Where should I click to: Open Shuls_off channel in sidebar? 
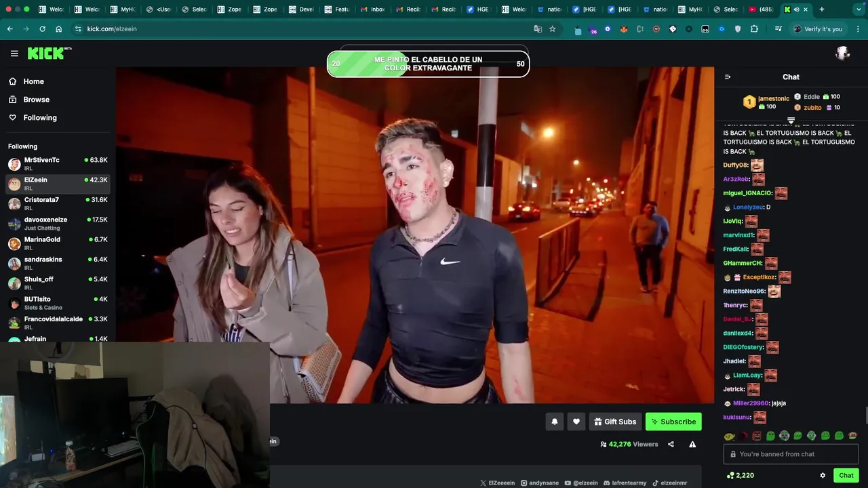[x=58, y=283]
